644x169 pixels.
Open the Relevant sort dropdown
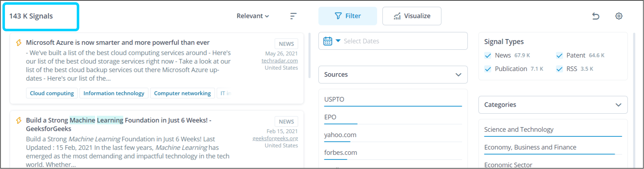pos(253,16)
